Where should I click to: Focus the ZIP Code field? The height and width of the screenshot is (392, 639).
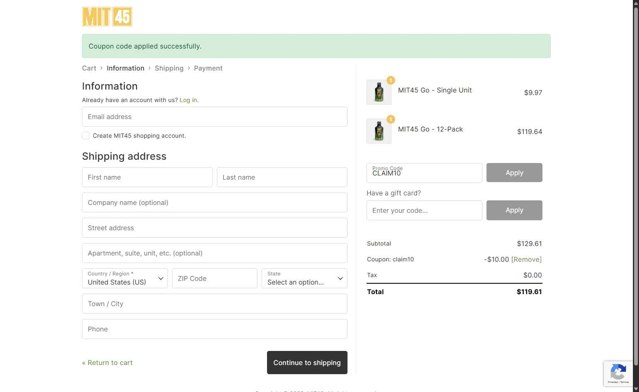coord(215,278)
